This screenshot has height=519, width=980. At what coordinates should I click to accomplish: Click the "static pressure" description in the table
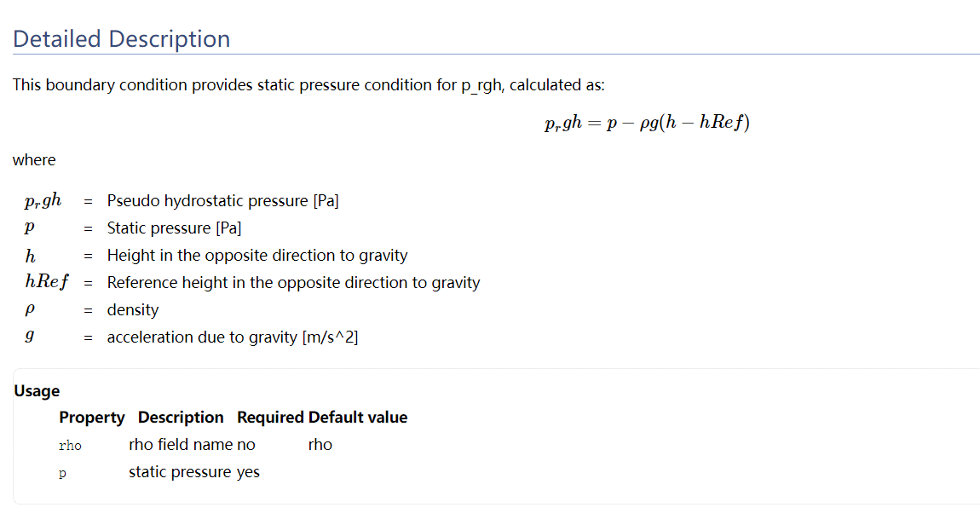(180, 472)
